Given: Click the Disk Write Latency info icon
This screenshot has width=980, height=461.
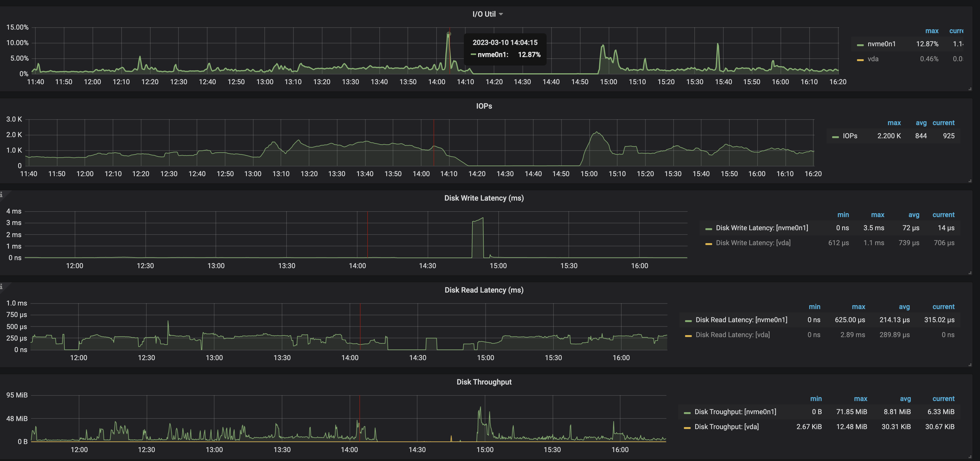Looking at the screenshot, I should pyautogui.click(x=1, y=195).
